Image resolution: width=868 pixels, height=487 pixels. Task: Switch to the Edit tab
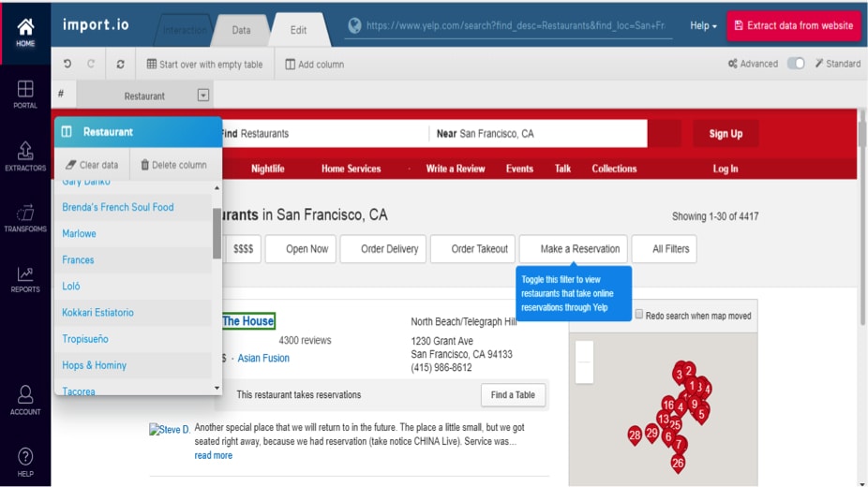(x=298, y=30)
